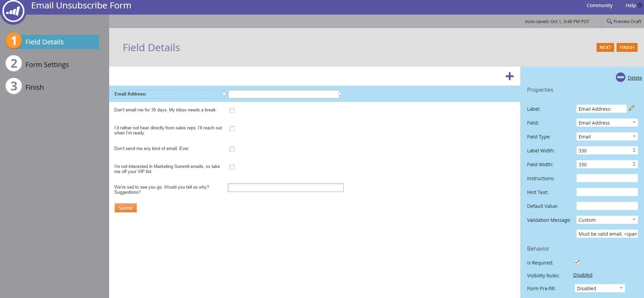The width and height of the screenshot is (644, 298).
Task: Click the Label Width stepper arrows
Action: 634,150
